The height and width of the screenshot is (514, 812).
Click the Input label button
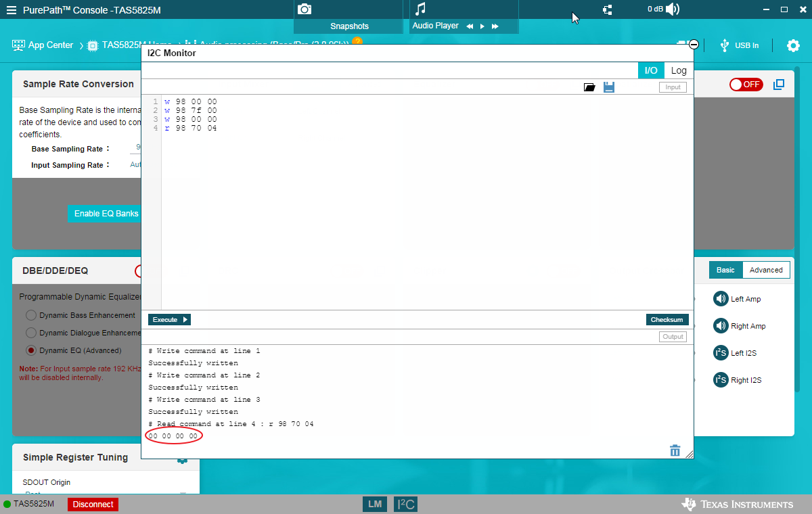(673, 87)
